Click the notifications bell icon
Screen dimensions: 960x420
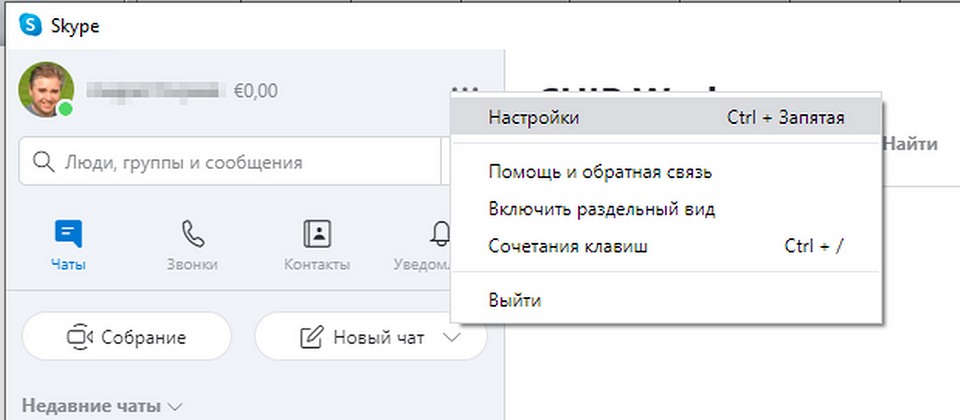440,235
